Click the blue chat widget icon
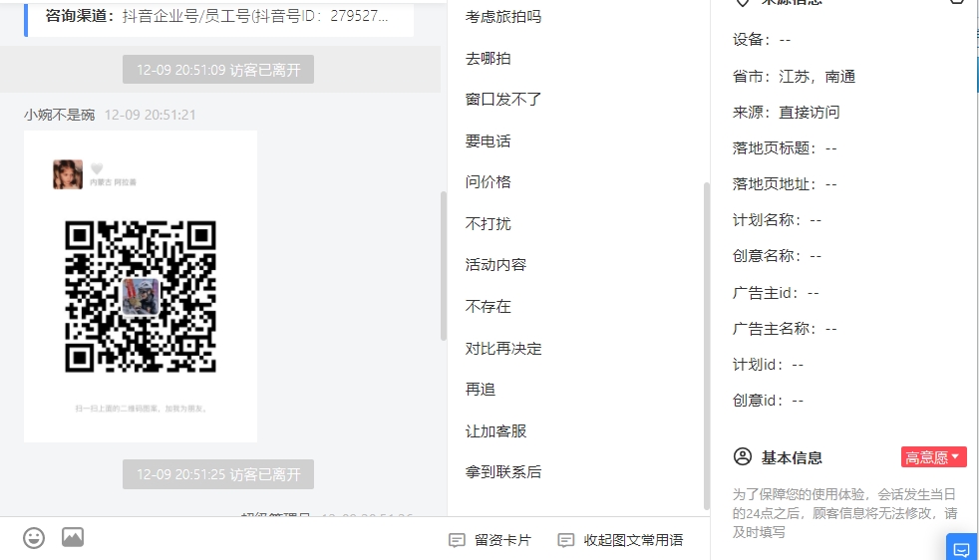The width and height of the screenshot is (979, 560). click(x=961, y=548)
